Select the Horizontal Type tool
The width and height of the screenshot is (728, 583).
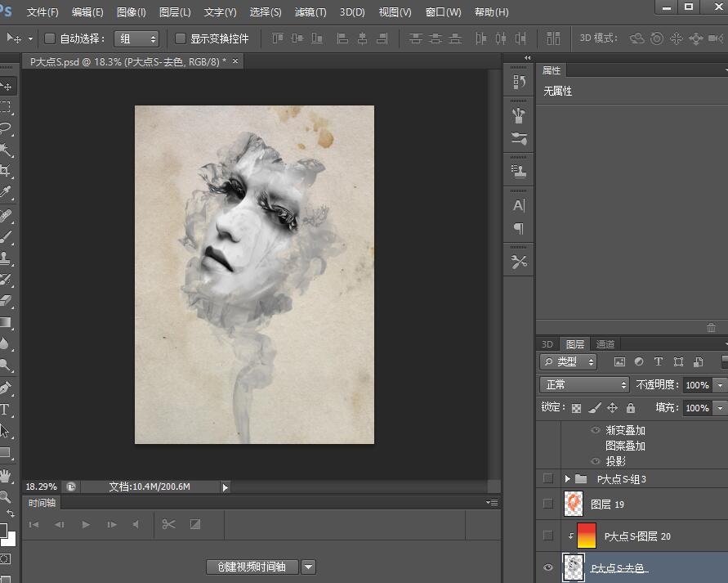click(5, 409)
